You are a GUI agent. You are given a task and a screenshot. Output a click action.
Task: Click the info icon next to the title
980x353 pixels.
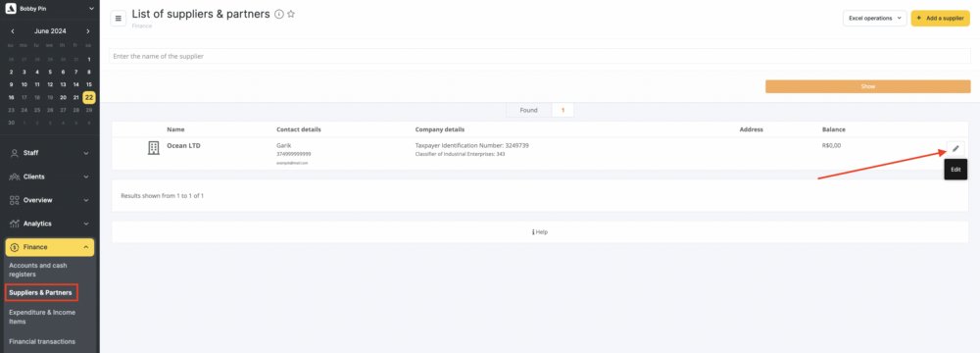point(279,14)
